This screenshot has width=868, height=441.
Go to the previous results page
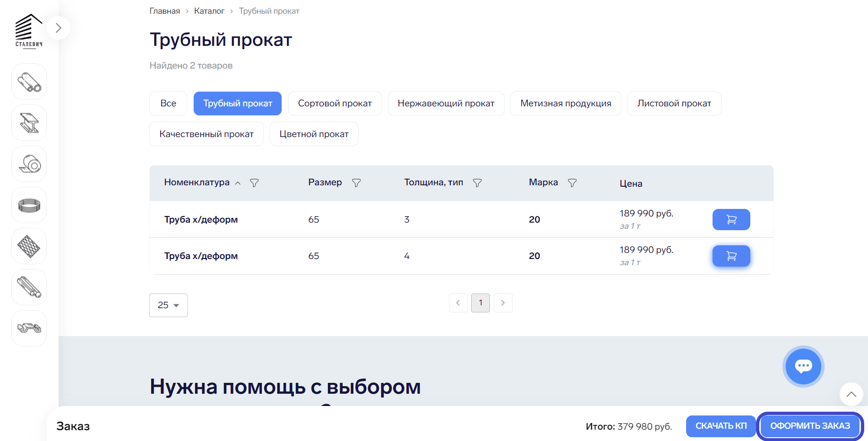point(458,303)
